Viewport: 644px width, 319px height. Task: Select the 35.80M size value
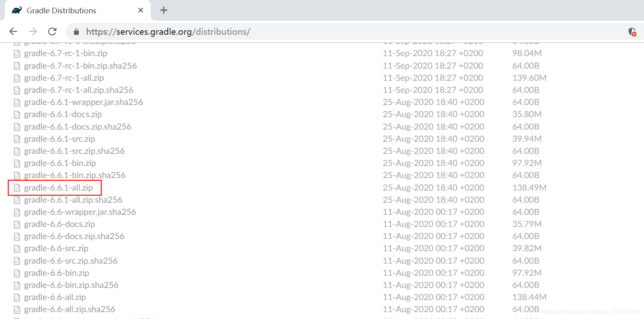tap(527, 114)
